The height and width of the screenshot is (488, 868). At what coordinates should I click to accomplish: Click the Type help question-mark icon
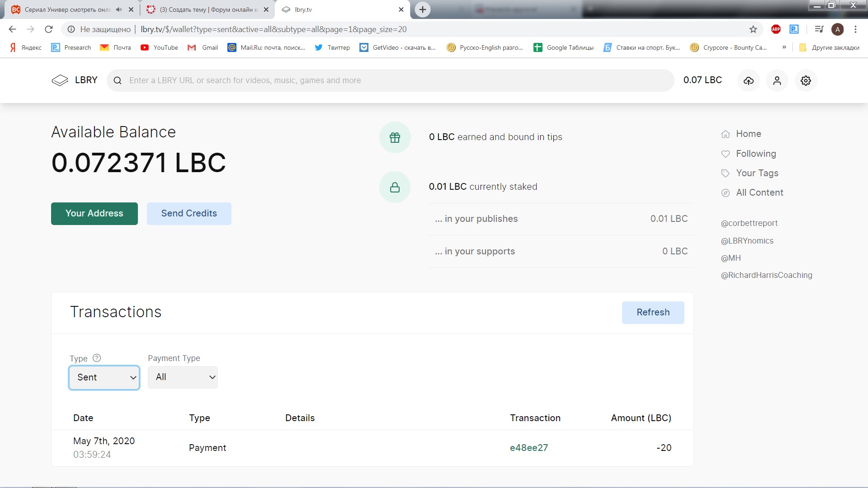97,358
